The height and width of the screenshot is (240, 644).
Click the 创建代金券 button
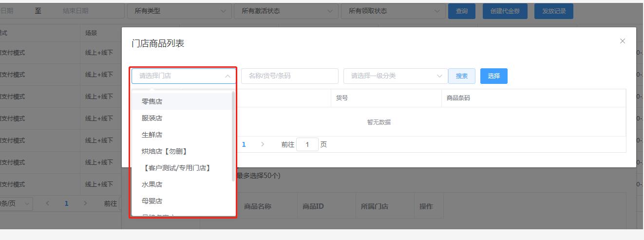505,11
